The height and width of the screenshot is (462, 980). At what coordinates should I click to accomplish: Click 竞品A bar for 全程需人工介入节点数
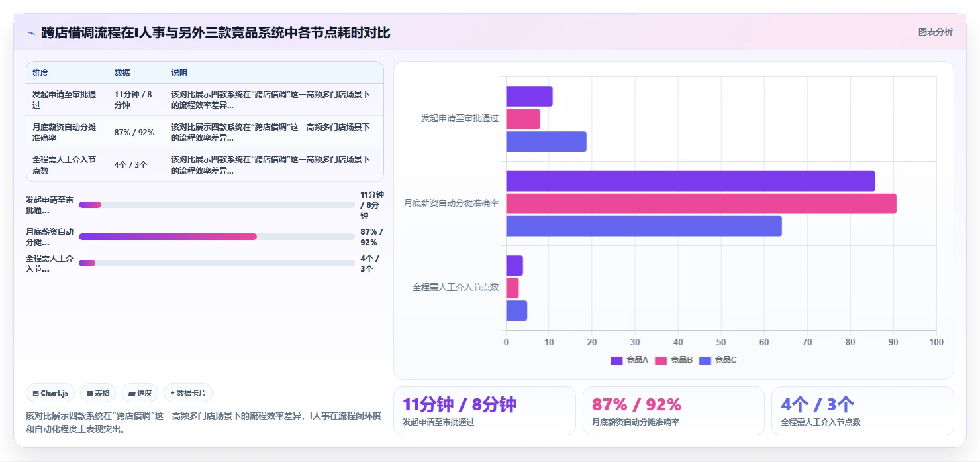514,265
